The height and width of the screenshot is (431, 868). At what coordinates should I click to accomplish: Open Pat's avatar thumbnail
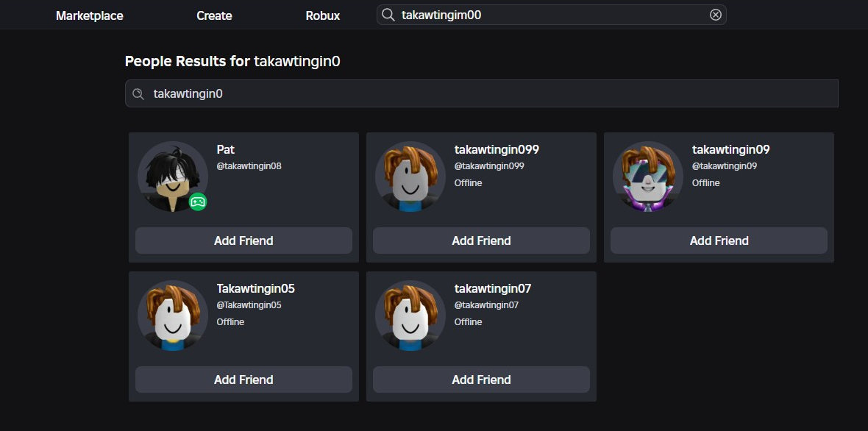coord(173,177)
